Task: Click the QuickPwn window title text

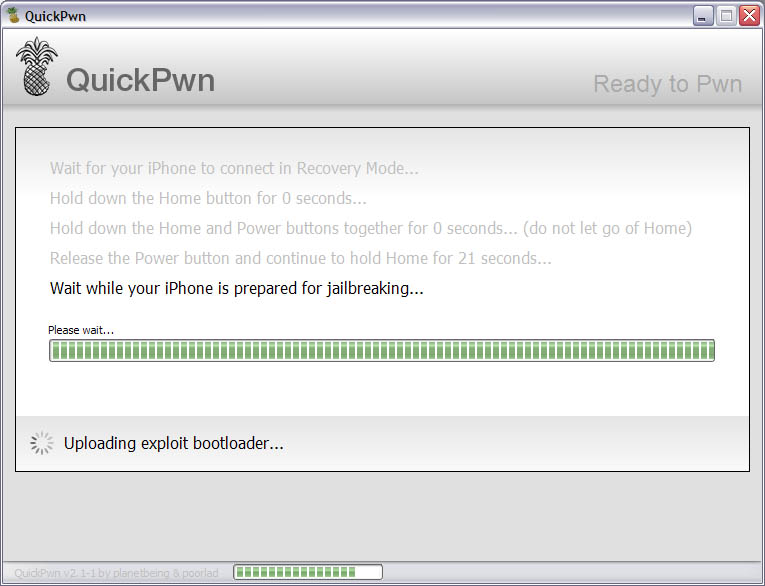Action: [x=55, y=16]
